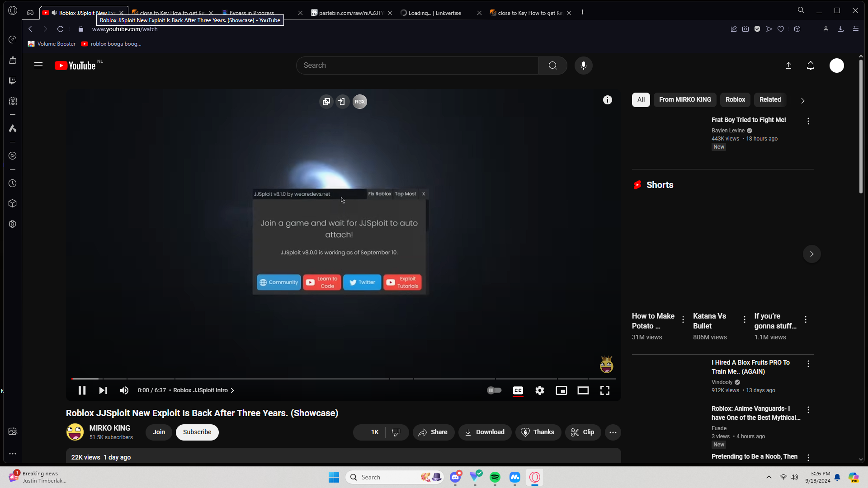Mute the video volume
This screenshot has width=868, height=488.
tap(124, 390)
